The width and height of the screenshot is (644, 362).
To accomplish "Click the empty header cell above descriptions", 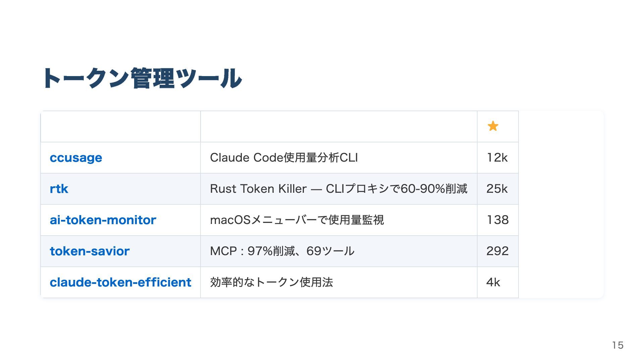I will pos(339,126).
